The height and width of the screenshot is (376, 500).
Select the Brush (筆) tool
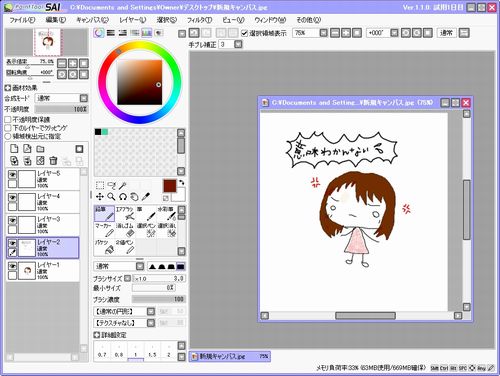[146, 214]
